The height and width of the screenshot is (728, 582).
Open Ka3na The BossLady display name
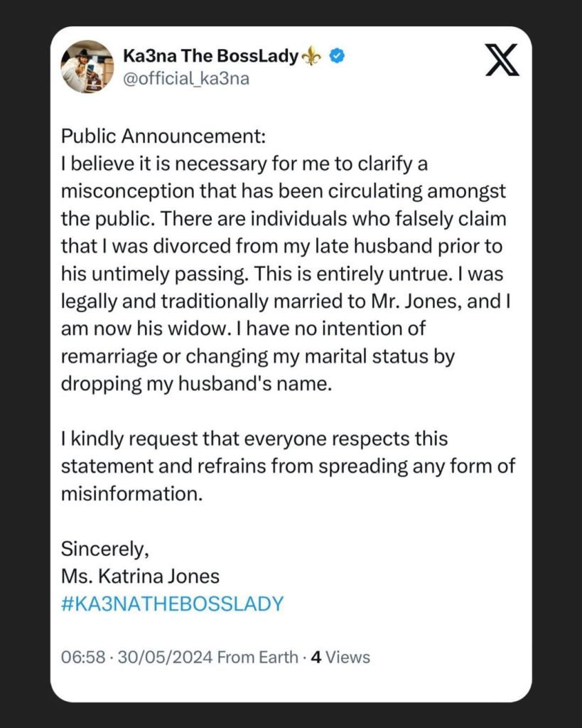tap(210, 57)
